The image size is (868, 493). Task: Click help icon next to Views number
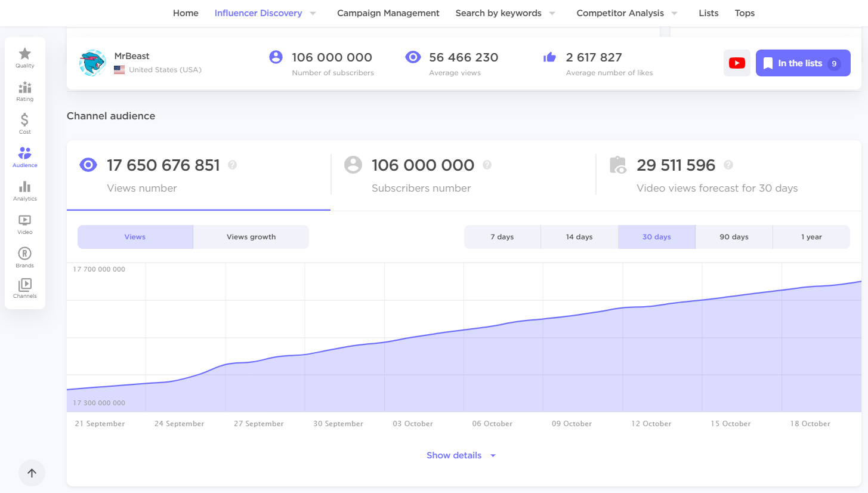(233, 165)
